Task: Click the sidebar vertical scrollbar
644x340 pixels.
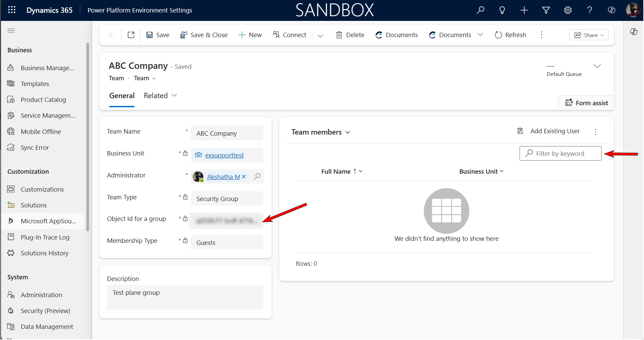Action: point(88,137)
